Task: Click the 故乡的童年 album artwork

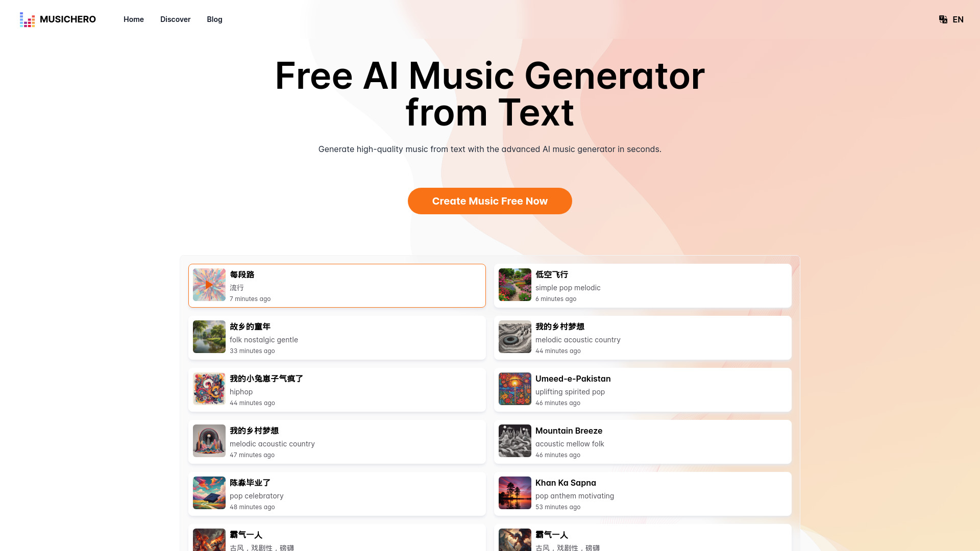Action: [x=209, y=336]
